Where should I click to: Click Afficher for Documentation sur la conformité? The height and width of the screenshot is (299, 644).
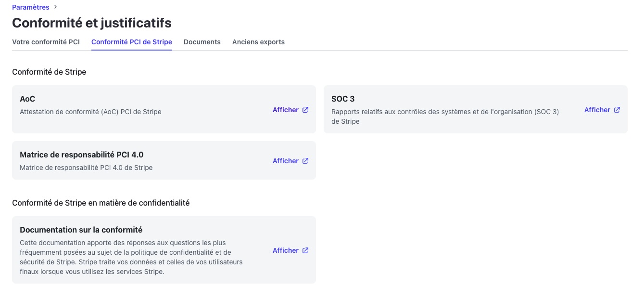pos(286,250)
